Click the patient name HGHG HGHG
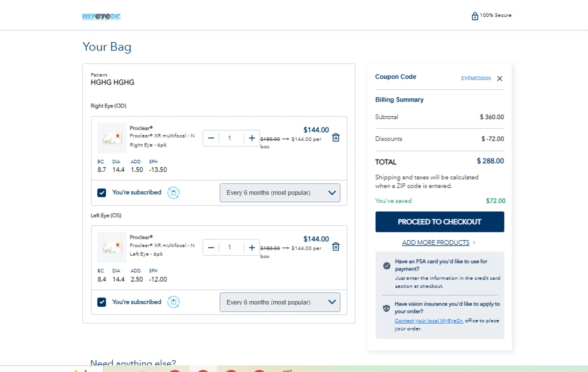Viewport: 588px width, 372px height. pos(113,82)
